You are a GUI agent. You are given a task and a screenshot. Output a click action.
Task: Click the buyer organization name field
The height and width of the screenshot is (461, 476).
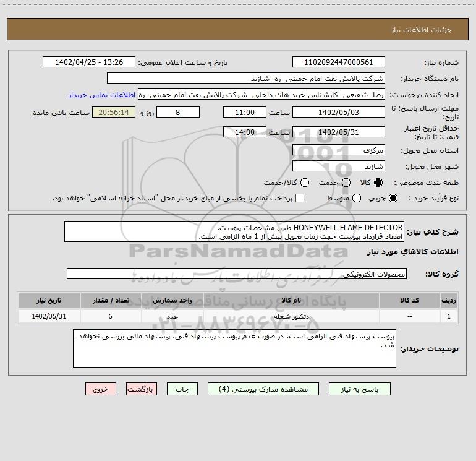click(x=246, y=78)
